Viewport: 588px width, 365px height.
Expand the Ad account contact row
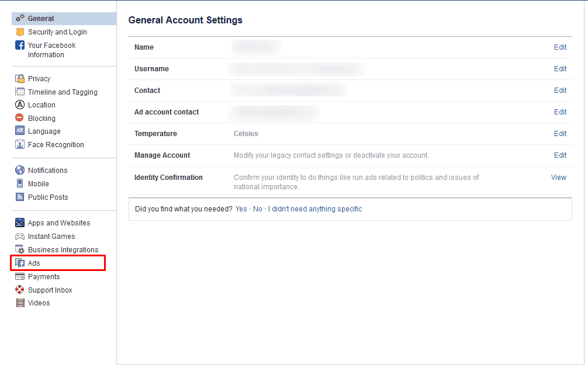(x=560, y=112)
